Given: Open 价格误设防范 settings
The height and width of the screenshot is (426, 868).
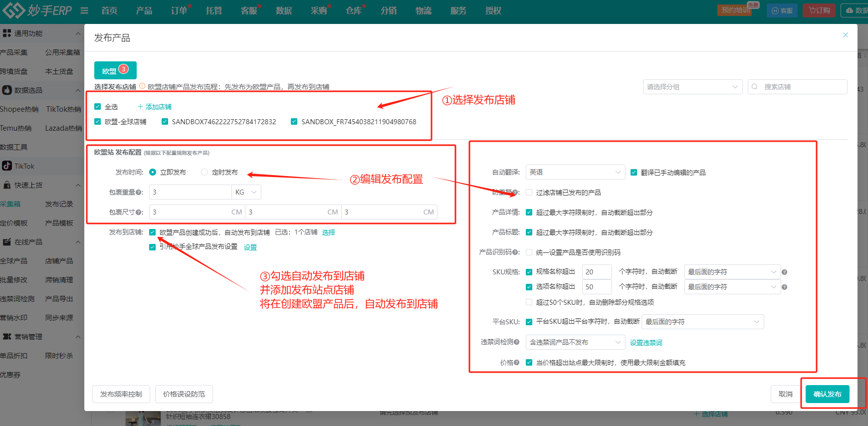Looking at the screenshot, I should 184,394.
